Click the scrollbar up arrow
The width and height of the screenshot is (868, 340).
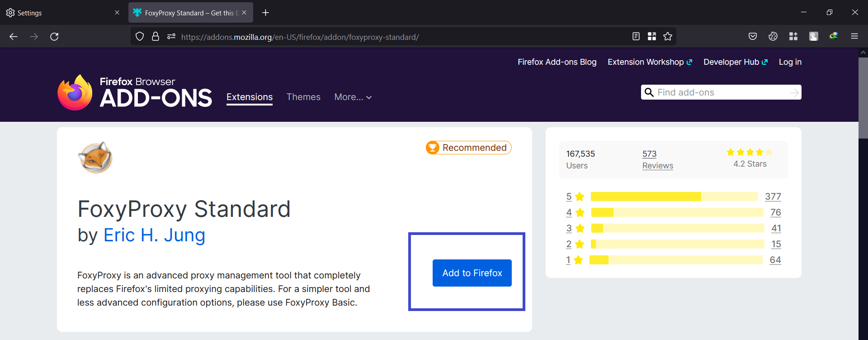tap(863, 53)
